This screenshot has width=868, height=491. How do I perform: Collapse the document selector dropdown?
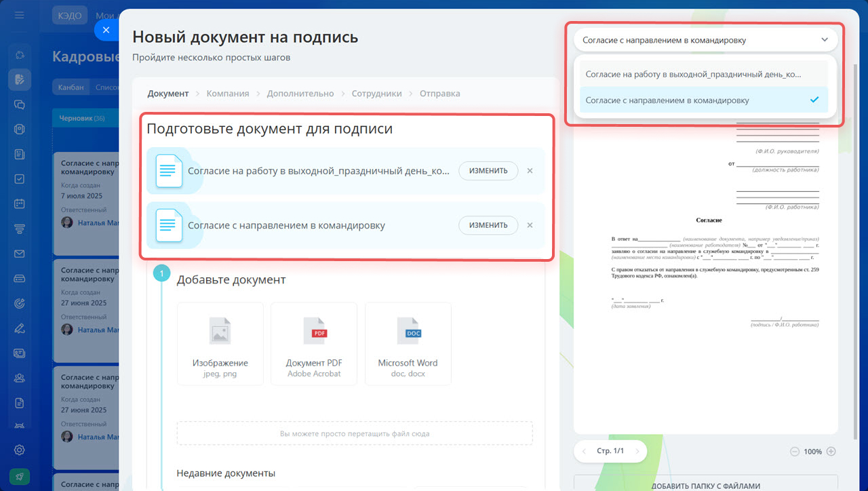click(x=825, y=40)
